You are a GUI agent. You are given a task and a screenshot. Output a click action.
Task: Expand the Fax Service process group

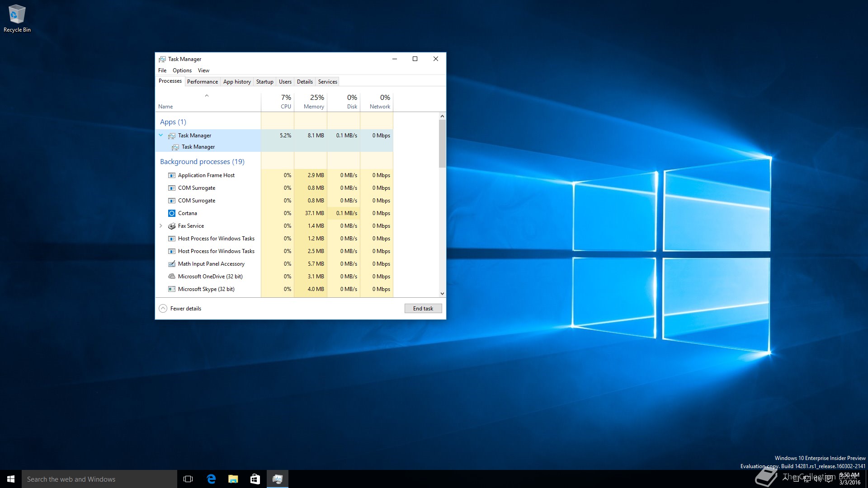(161, 226)
